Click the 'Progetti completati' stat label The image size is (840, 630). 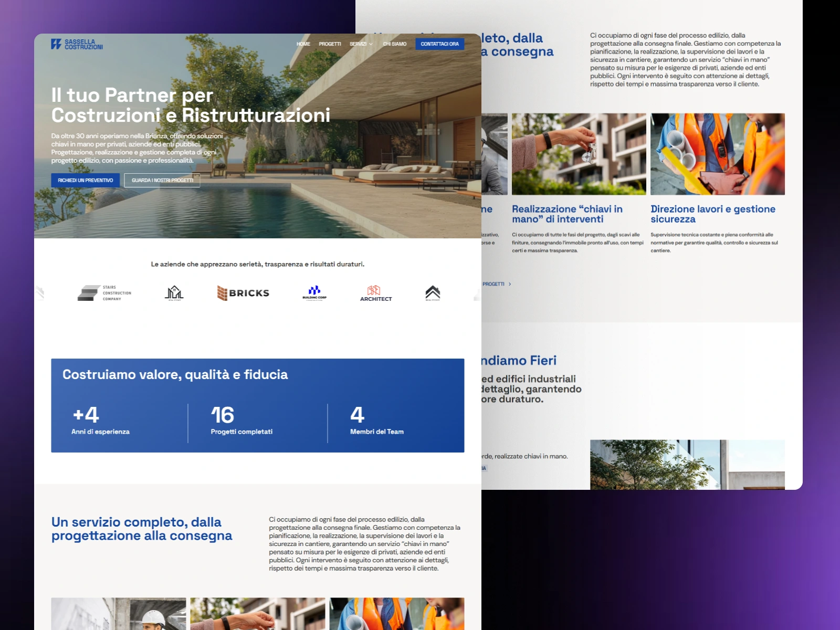tap(241, 432)
